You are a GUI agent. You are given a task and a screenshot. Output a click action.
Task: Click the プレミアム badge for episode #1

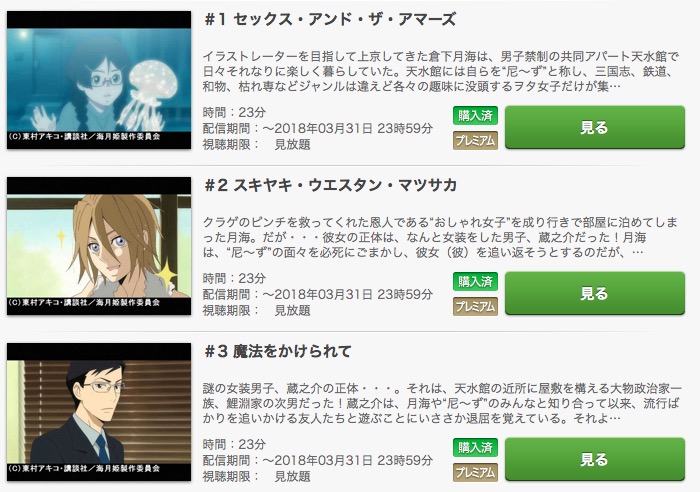(x=475, y=141)
